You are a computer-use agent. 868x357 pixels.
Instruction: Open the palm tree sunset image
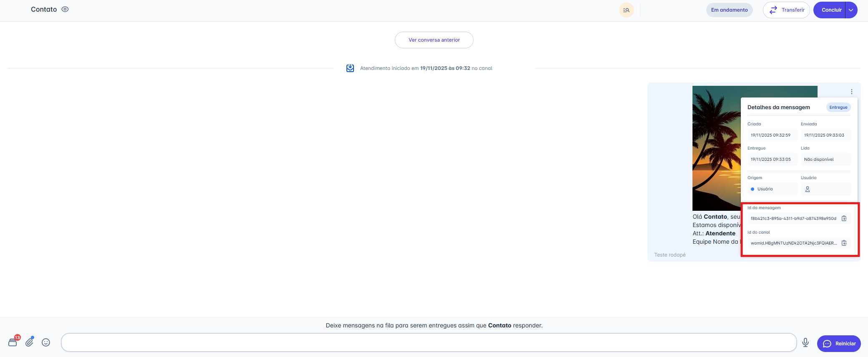pos(716,148)
